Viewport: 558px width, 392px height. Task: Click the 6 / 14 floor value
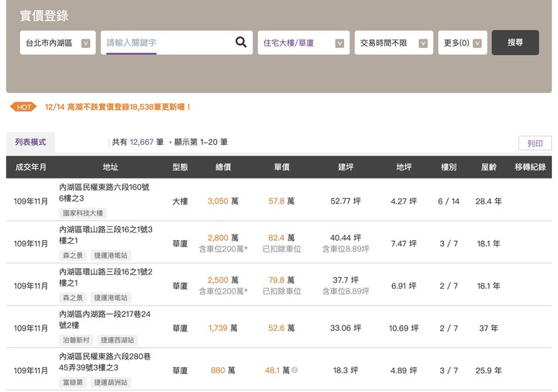tap(449, 201)
